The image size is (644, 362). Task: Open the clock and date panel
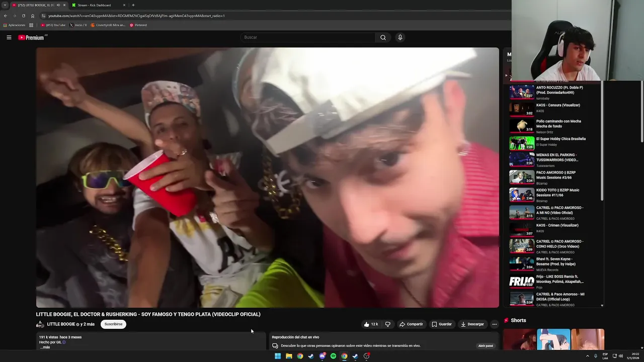point(634,356)
